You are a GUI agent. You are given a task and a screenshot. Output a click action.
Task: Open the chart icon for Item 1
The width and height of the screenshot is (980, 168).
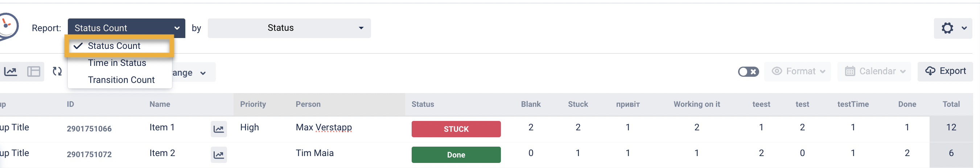pyautogui.click(x=219, y=129)
